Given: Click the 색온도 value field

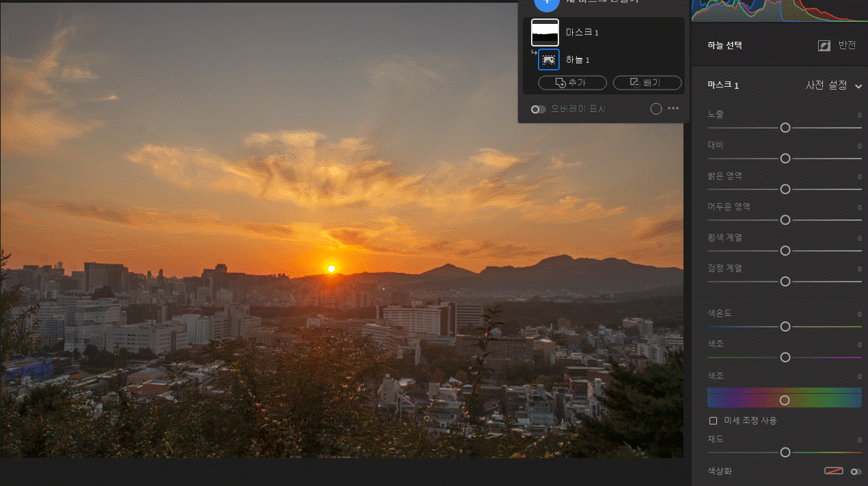Looking at the screenshot, I should [x=859, y=314].
